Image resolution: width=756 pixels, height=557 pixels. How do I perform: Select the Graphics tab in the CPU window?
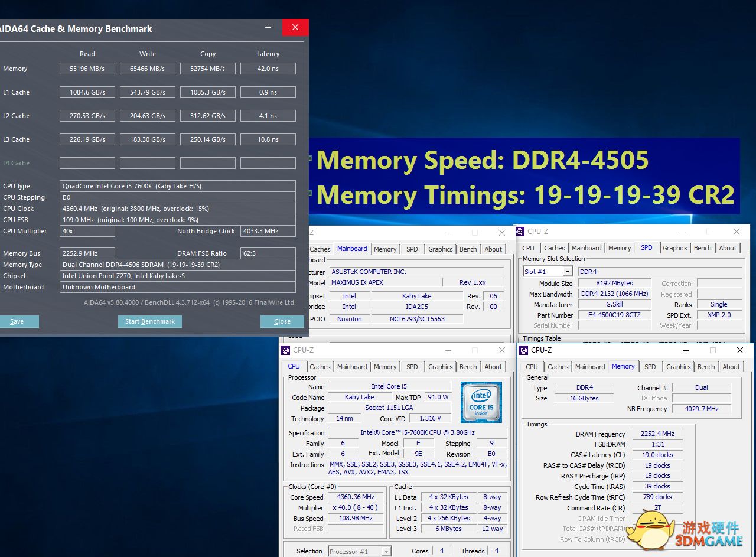(441, 367)
